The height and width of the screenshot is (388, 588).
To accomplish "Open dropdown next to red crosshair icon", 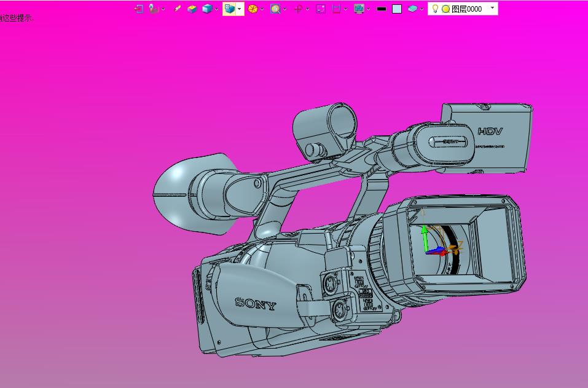I will click(307, 9).
